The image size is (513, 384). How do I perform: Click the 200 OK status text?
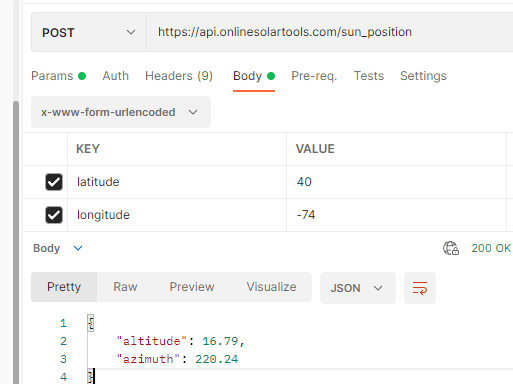pos(491,248)
